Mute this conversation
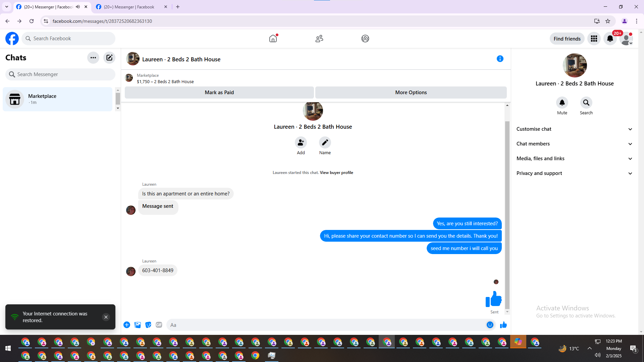644x362 pixels. (x=562, y=103)
